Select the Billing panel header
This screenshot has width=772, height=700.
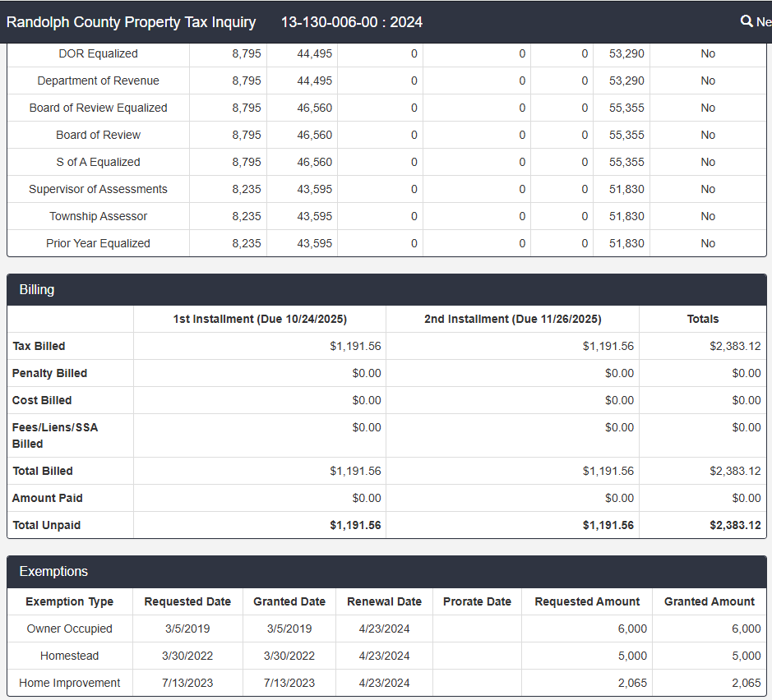coord(37,289)
